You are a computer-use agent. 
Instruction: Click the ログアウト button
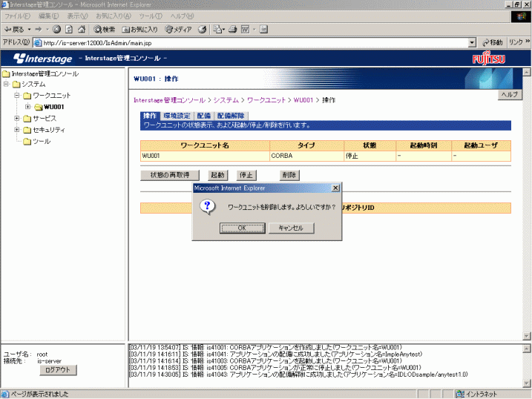pos(57,369)
